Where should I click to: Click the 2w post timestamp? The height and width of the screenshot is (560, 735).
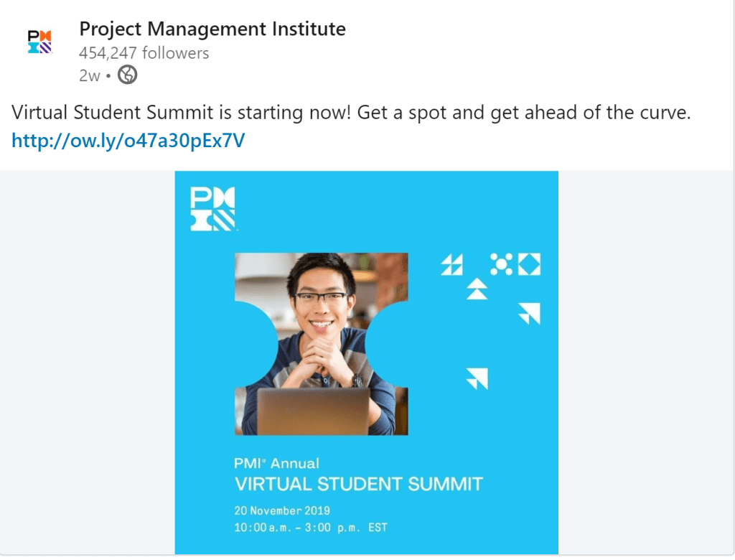tap(89, 75)
